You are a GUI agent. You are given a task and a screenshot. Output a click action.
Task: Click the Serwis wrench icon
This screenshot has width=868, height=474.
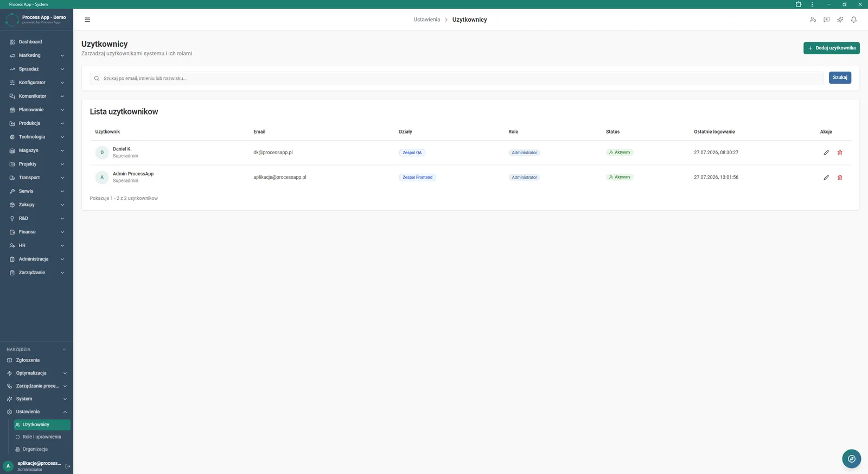pyautogui.click(x=12, y=191)
